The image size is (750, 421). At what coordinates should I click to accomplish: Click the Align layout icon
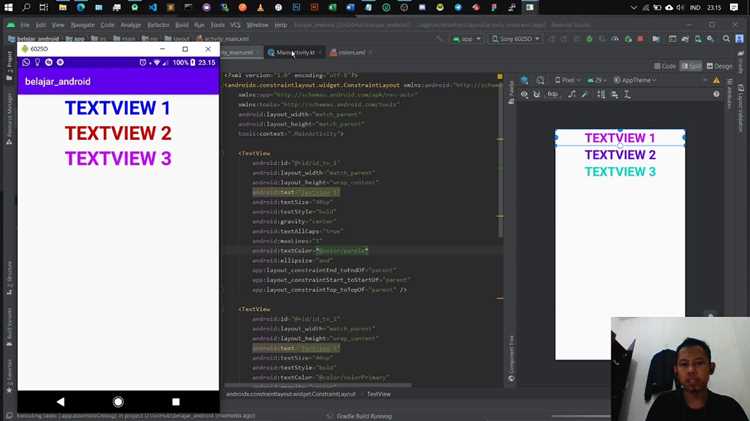click(x=614, y=94)
